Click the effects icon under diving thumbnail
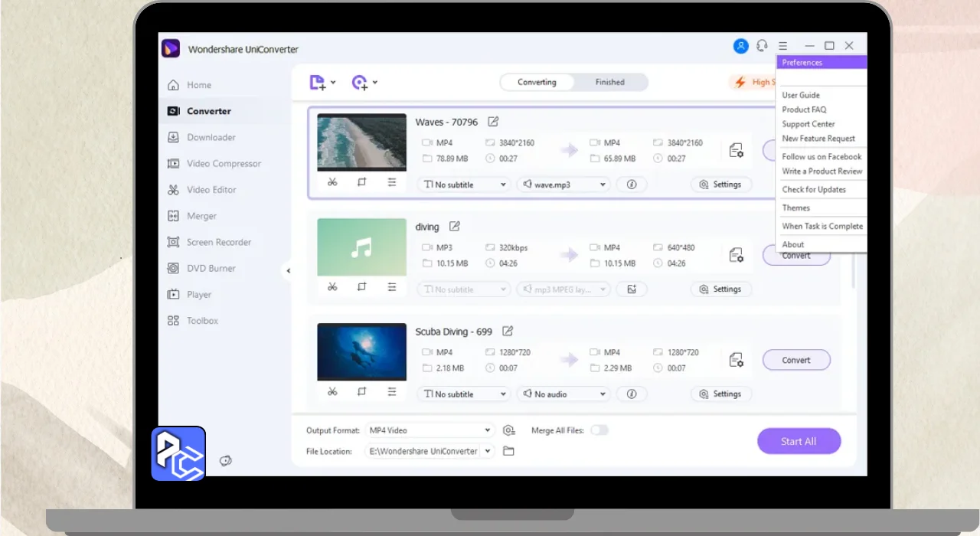This screenshot has width=980, height=536. [392, 287]
